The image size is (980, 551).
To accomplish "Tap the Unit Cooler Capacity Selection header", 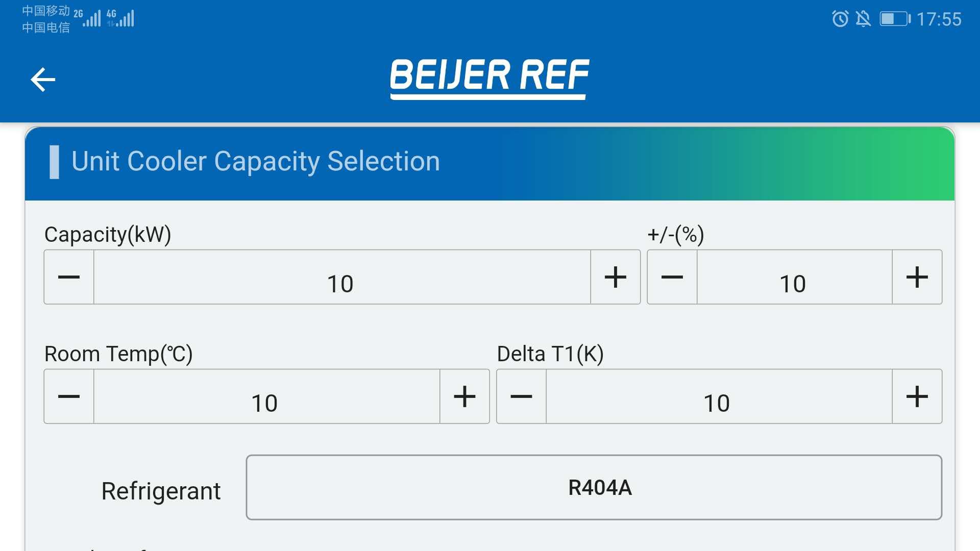I will click(x=255, y=161).
